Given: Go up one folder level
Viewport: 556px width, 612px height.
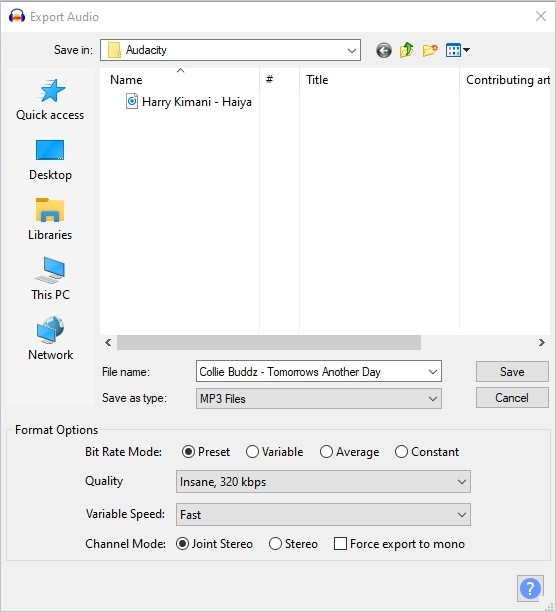Looking at the screenshot, I should 407,50.
